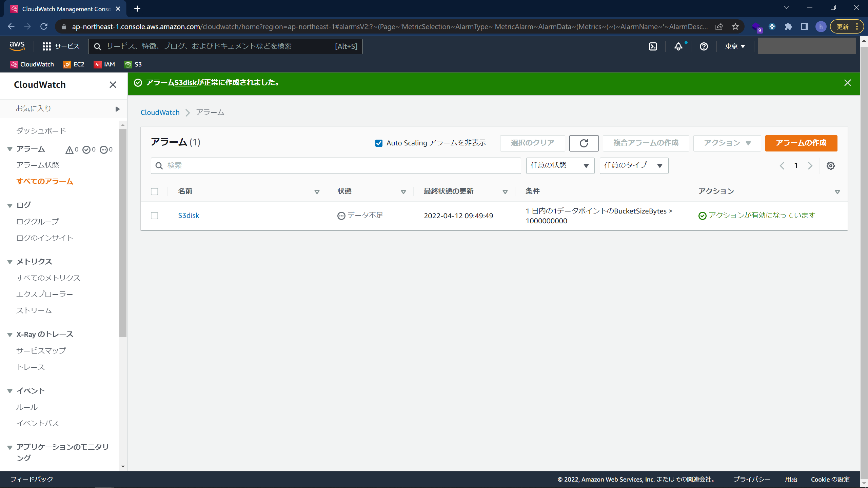
Task: Open ダッシュボード in sidebar
Action: pyautogui.click(x=41, y=131)
